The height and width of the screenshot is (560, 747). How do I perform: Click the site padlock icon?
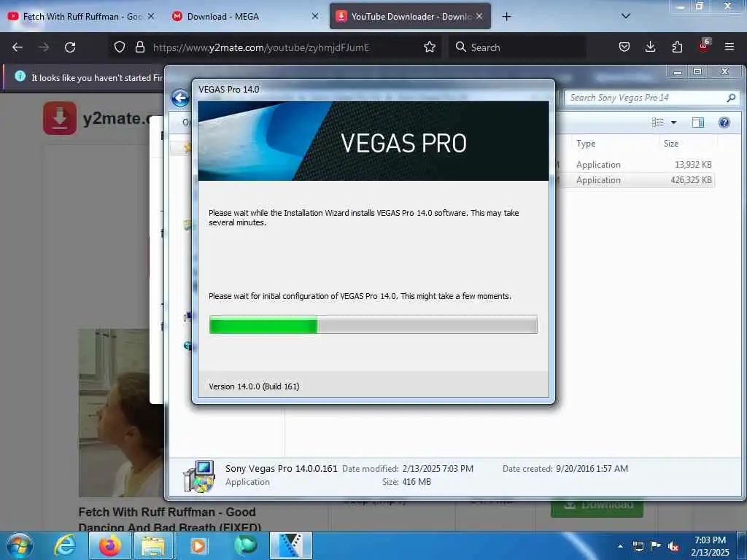click(139, 47)
